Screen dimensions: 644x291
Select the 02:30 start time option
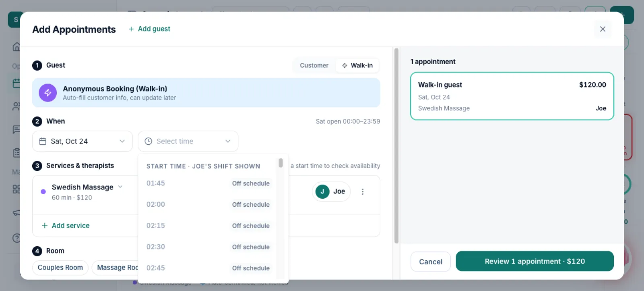pos(208,247)
